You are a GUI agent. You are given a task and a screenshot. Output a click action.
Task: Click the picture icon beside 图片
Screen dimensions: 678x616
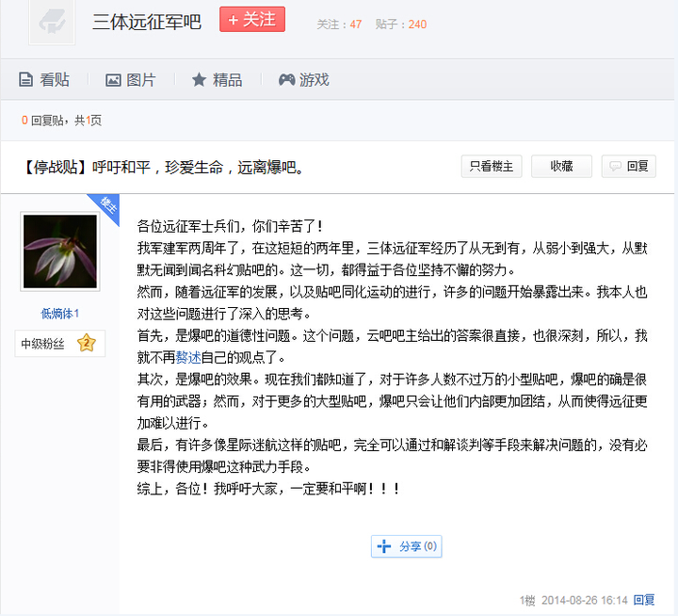[x=113, y=80]
